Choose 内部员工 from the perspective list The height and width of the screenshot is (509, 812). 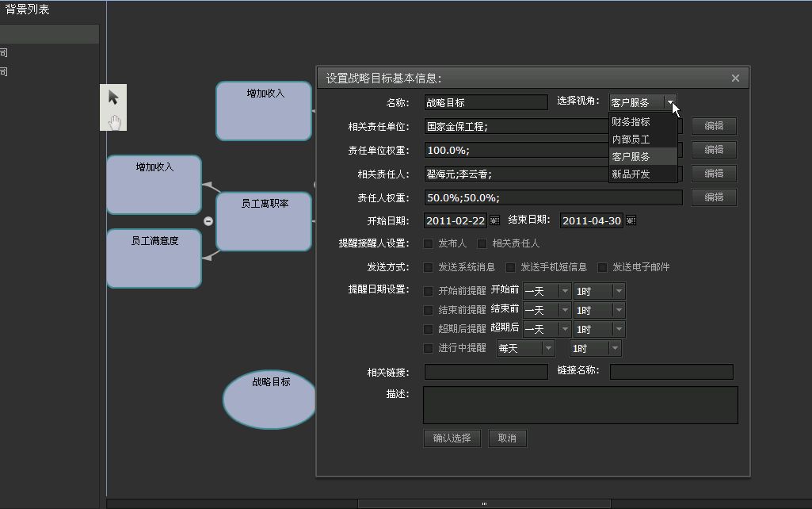coord(643,140)
